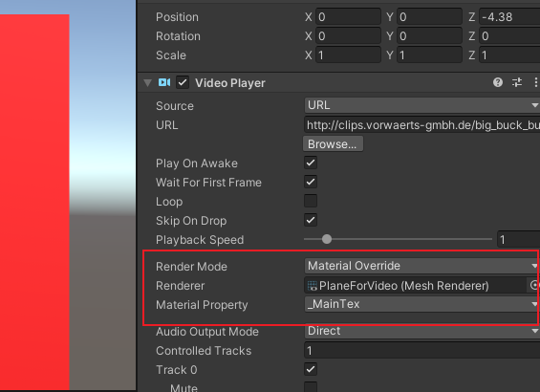540x392 pixels.
Task: Disable the Video Player component checkbox
Action: [x=183, y=82]
